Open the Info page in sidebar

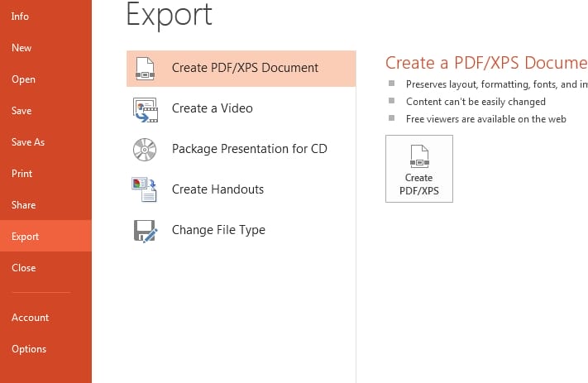click(21, 16)
